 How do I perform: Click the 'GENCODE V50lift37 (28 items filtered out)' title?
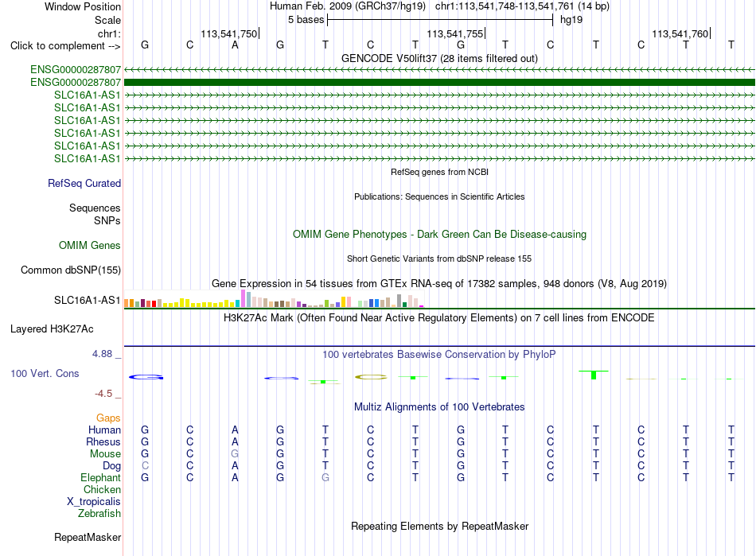(439, 58)
